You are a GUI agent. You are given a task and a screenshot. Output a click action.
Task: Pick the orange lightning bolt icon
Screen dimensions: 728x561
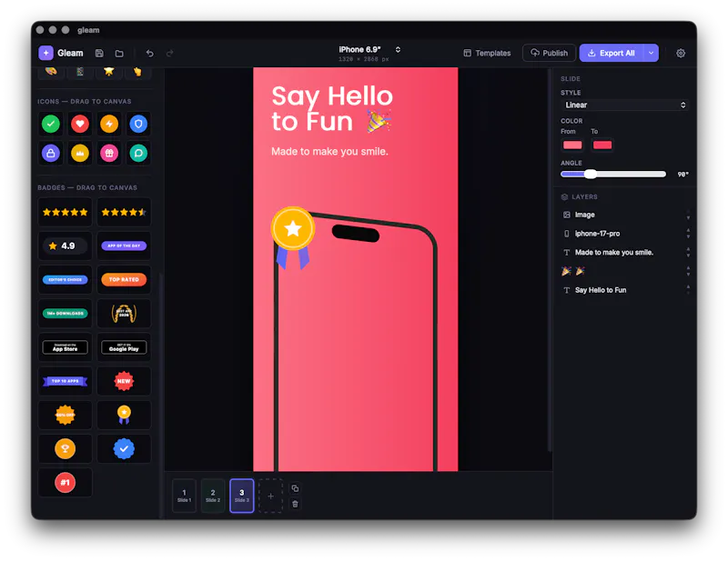(x=109, y=124)
